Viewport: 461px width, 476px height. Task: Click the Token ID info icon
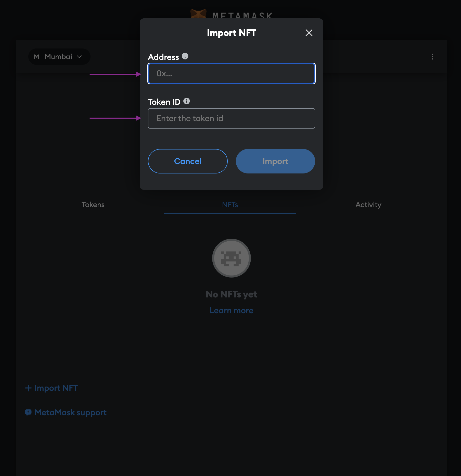pos(187,101)
